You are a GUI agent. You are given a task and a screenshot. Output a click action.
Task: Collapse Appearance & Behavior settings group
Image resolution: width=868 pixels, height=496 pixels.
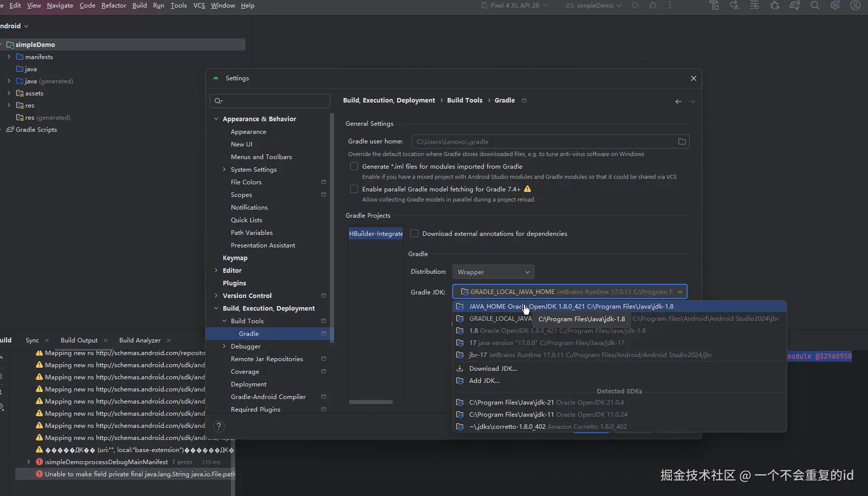(216, 119)
